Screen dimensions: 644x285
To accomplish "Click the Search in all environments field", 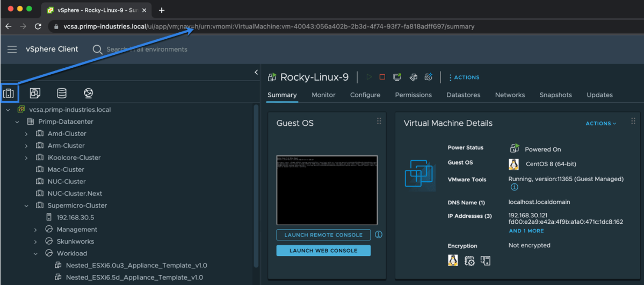I will pyautogui.click(x=147, y=49).
